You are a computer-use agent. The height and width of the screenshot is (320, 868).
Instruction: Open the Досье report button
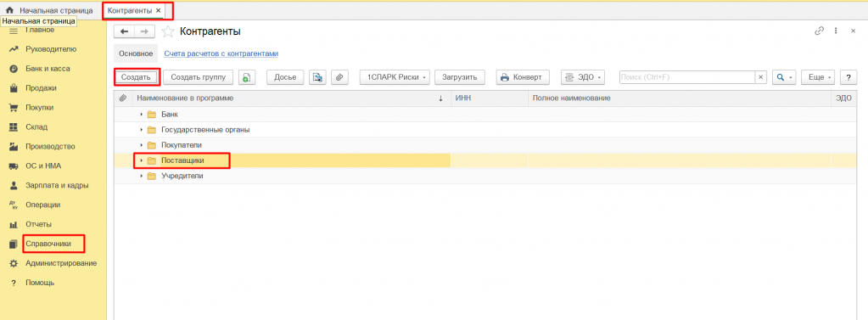pos(285,77)
